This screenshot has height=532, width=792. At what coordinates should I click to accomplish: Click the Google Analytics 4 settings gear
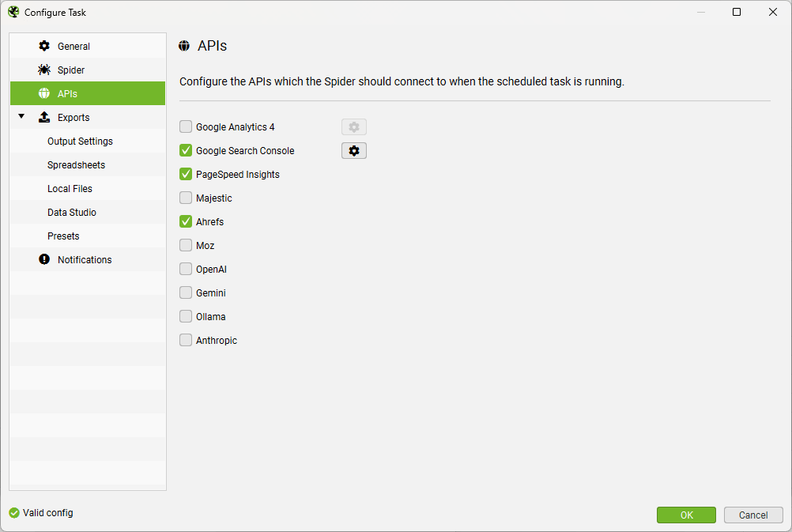pyautogui.click(x=354, y=126)
